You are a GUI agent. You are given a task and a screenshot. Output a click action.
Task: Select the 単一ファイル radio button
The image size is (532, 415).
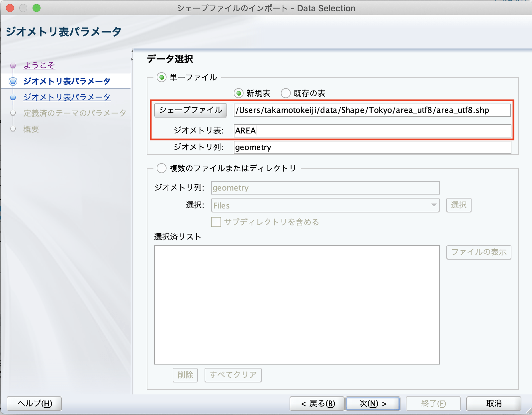[x=161, y=78]
